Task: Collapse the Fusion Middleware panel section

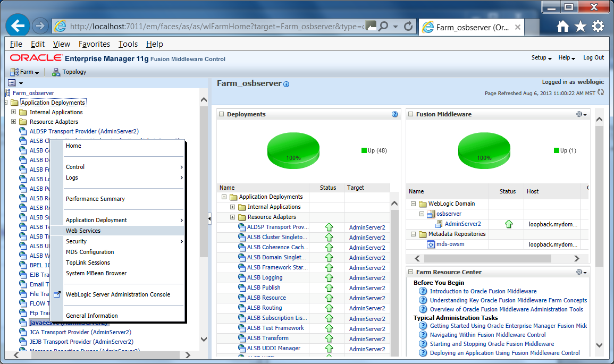Action: tap(411, 114)
